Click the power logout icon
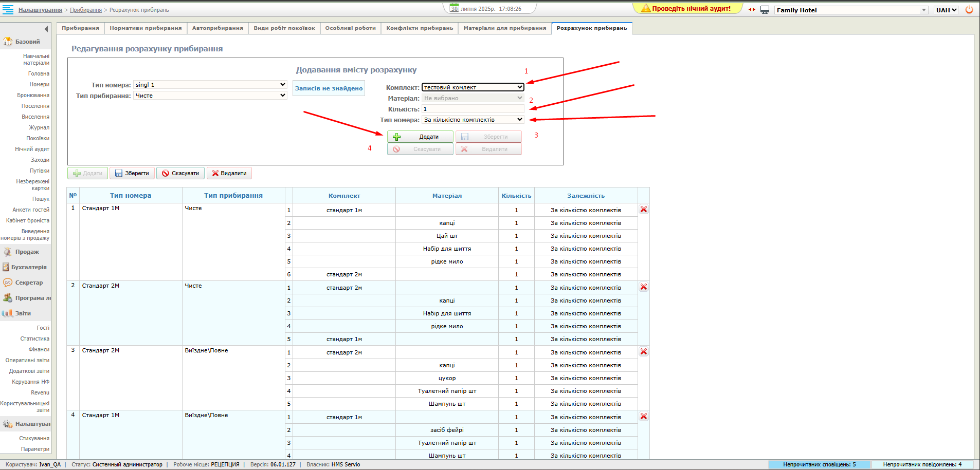The image size is (980, 470). 969,10
